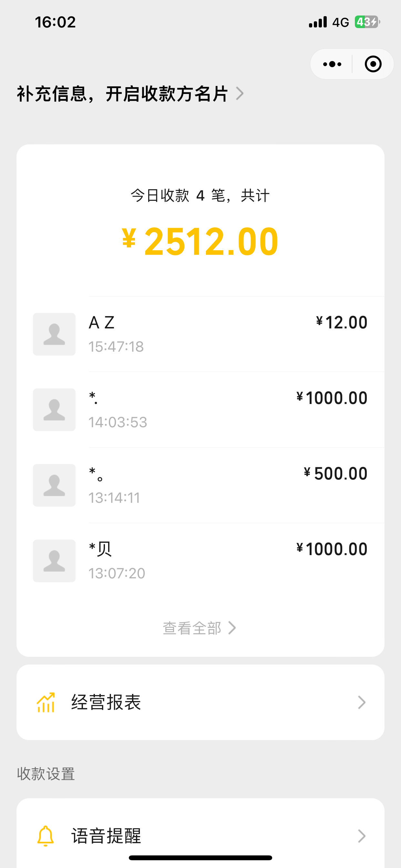The height and width of the screenshot is (868, 401).
Task: Tap avatar of payer A Z
Action: coord(54,334)
